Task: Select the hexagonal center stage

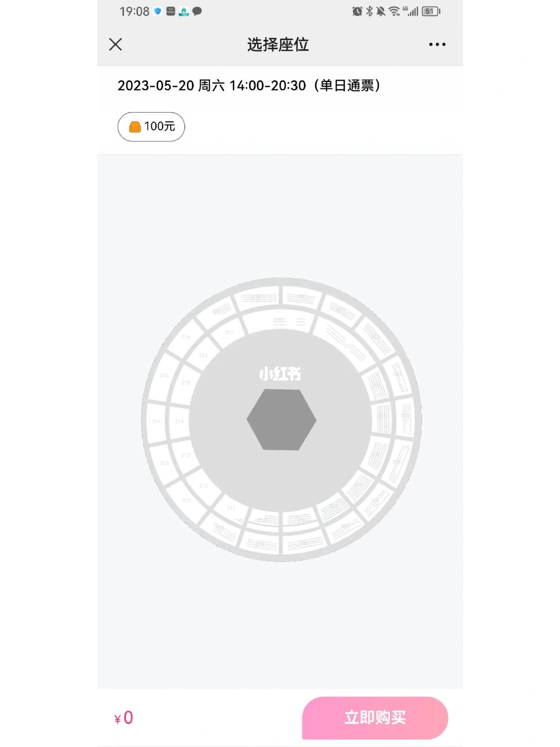Action: point(282,420)
